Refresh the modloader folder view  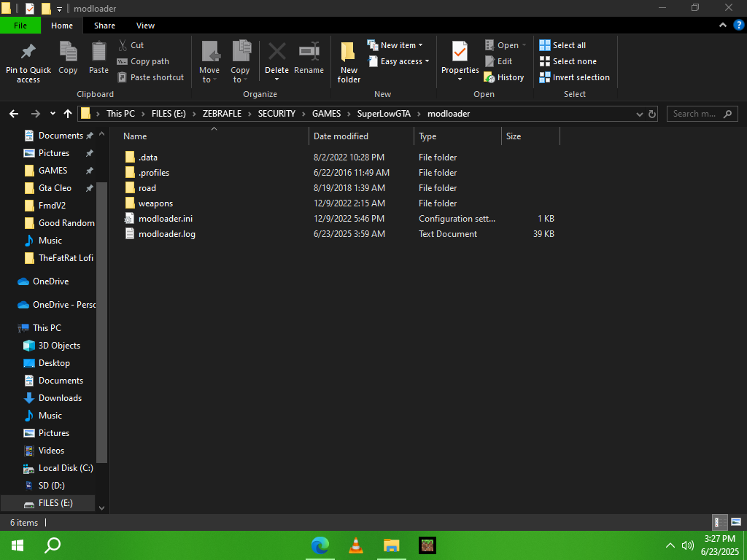[651, 114]
